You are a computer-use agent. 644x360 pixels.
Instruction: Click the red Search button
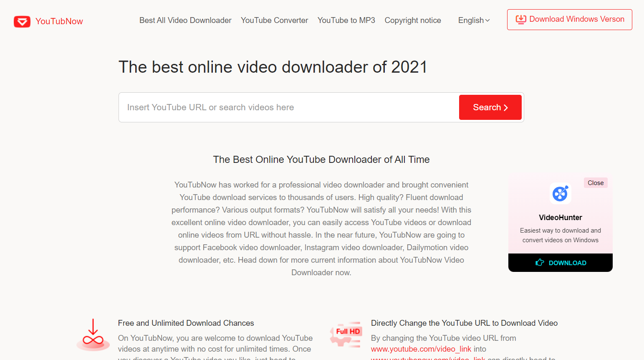(490, 107)
